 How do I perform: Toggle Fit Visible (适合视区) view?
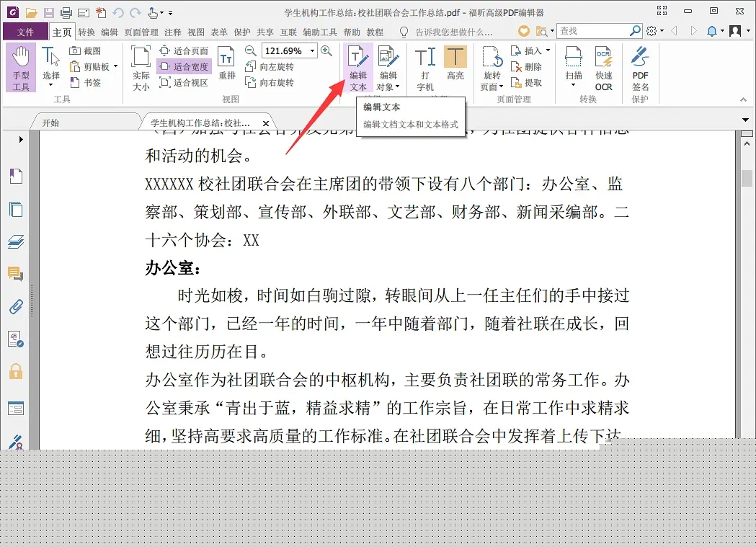(184, 83)
